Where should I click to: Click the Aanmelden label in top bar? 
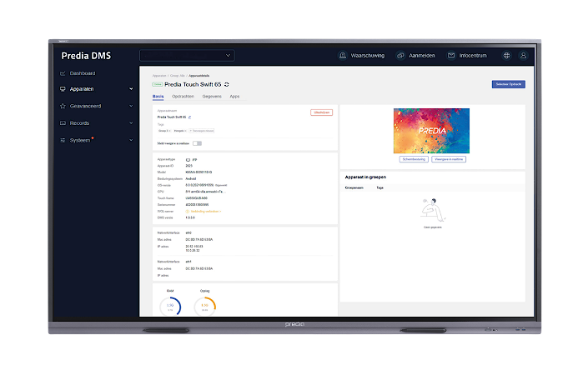[x=422, y=56]
